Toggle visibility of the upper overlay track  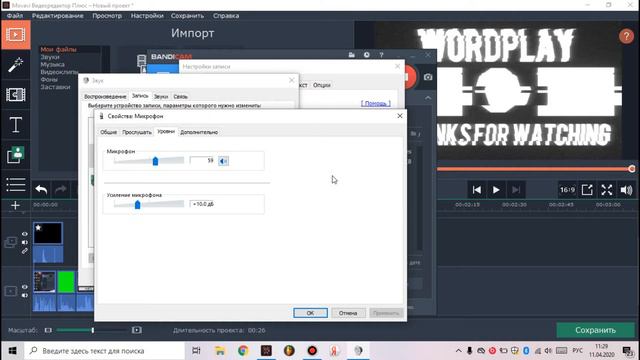(24, 234)
